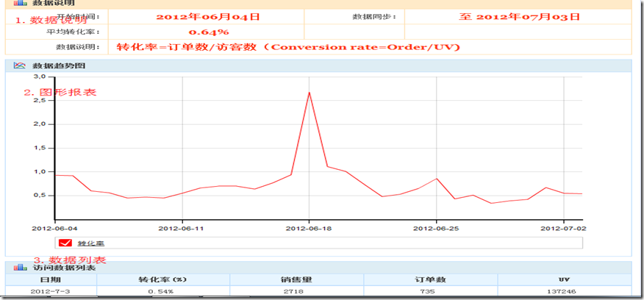Click the 订单数 column header
Viewport: 644px width, 300px height.
[x=431, y=280]
